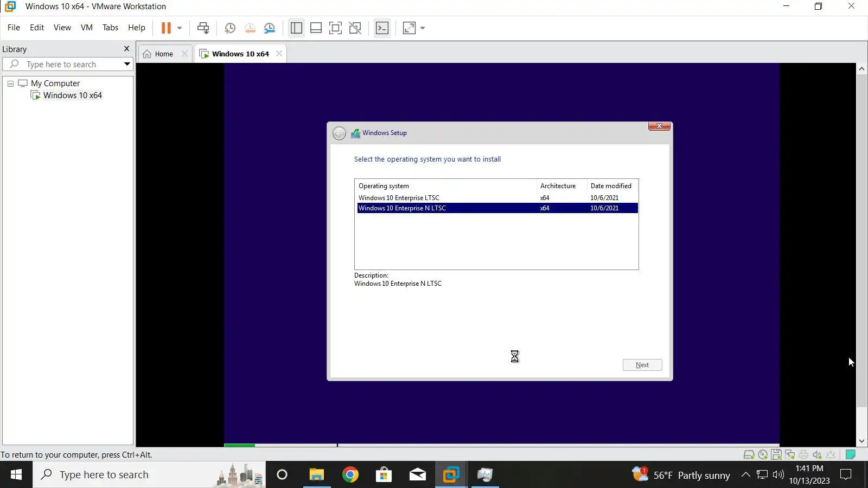Click the USB controller status icon
The image size is (868, 488).
[x=831, y=455]
